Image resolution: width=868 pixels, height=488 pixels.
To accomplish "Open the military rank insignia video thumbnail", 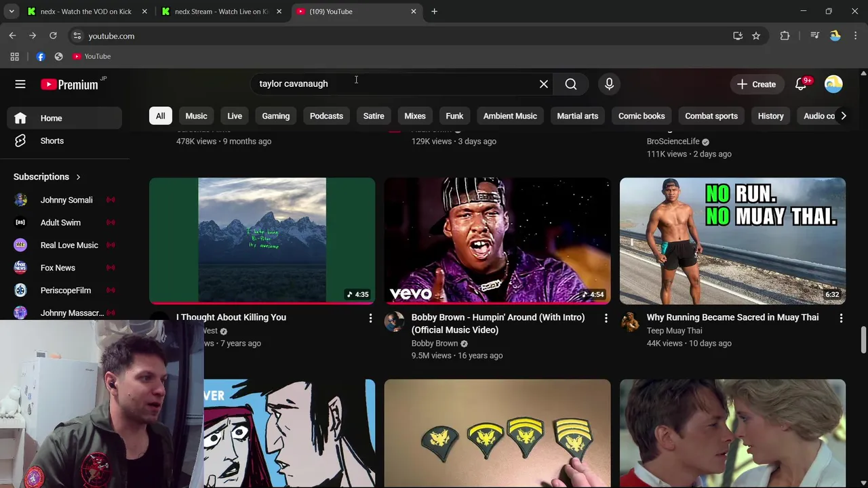I will [x=497, y=433].
